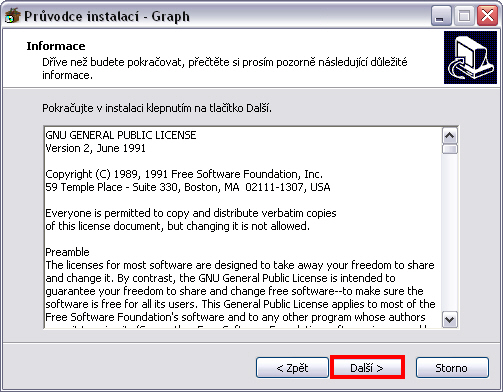The height and width of the screenshot is (392, 503).
Task: Click the 'Dříve než budete pokračovat' description
Action: pos(225,68)
